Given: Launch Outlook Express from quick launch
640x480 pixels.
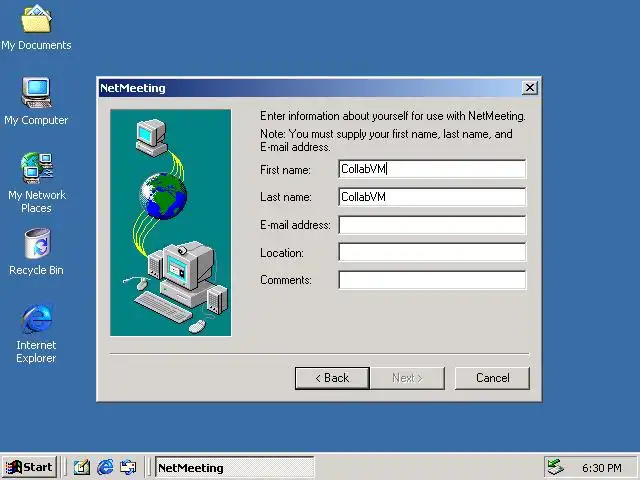Looking at the screenshot, I should pos(128,467).
